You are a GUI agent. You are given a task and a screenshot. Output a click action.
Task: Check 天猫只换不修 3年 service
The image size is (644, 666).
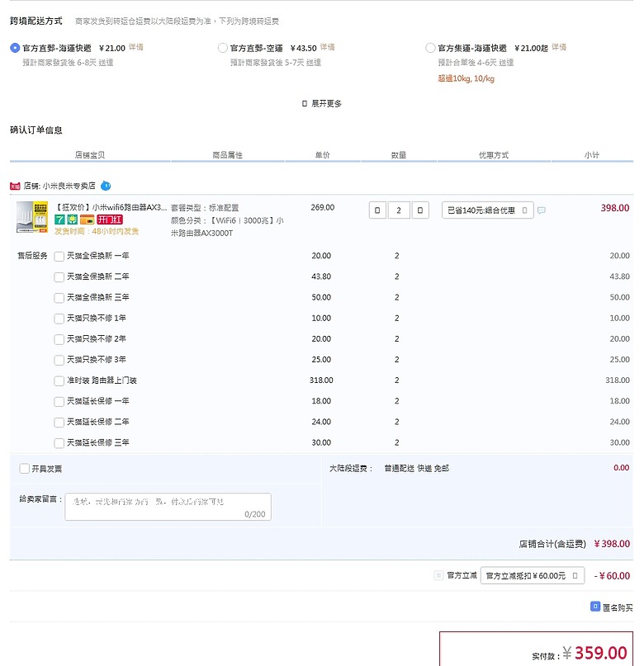tap(59, 360)
